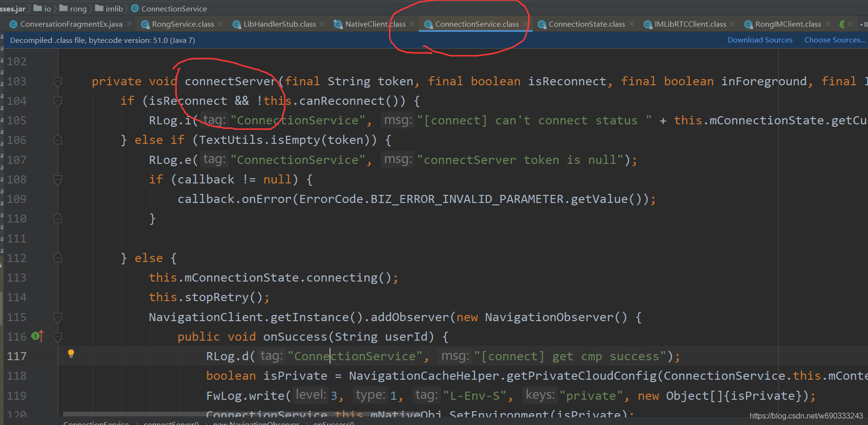Click 'TextUtils.isEmpty(token)' on line 106

pyautogui.click(x=284, y=140)
